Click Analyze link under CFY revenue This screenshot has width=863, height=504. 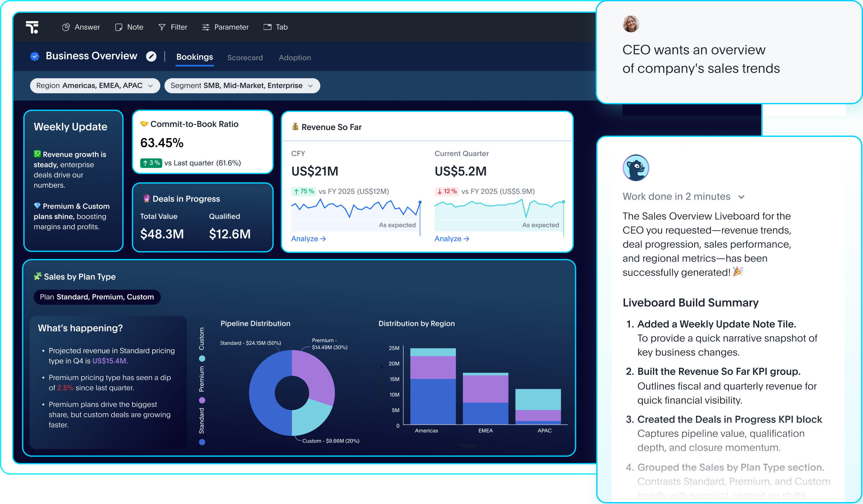click(308, 239)
